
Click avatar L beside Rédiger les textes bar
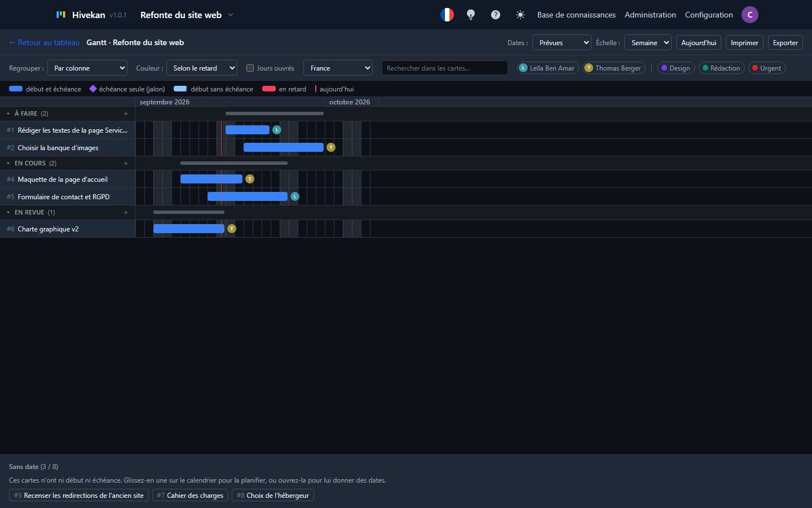pyautogui.click(x=277, y=130)
